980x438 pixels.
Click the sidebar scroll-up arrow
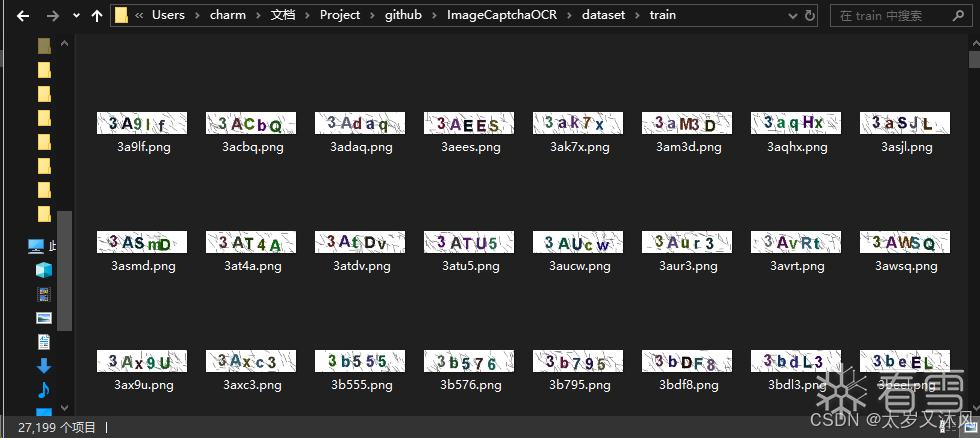(x=64, y=43)
